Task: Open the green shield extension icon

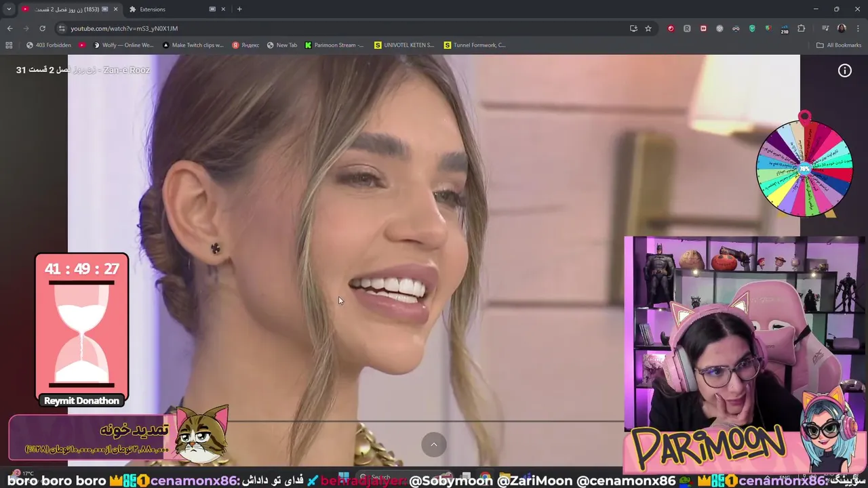Action: point(752,28)
